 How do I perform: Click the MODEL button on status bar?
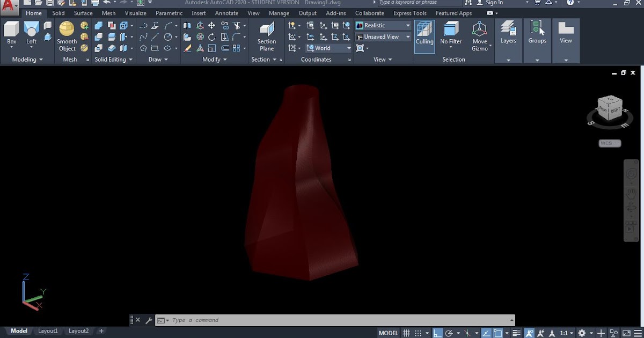click(x=388, y=333)
